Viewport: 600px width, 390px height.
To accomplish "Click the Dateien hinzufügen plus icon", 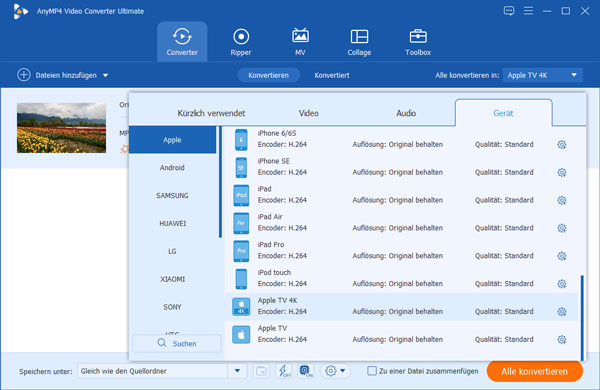I will [x=24, y=75].
